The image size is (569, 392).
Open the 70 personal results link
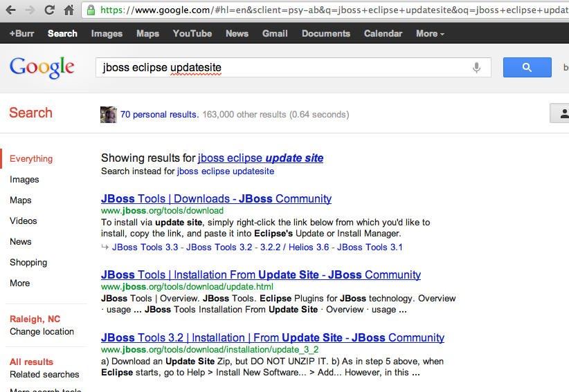click(x=159, y=115)
